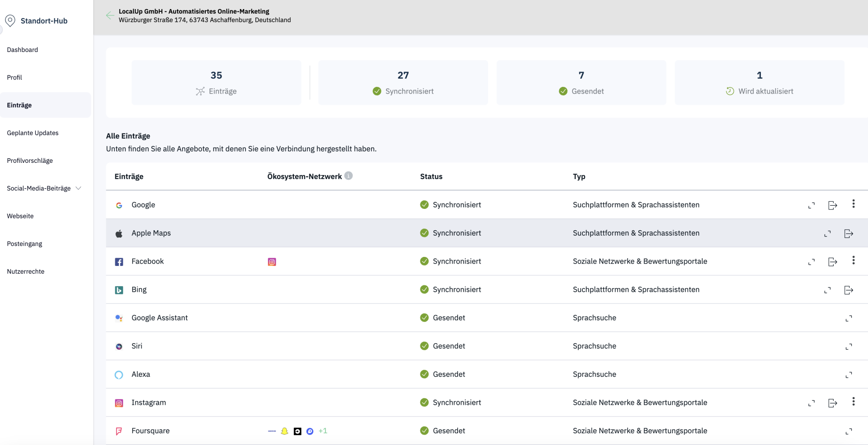This screenshot has width=868, height=445.
Task: Open the three-dot menu for Instagram entry
Action: (853, 402)
